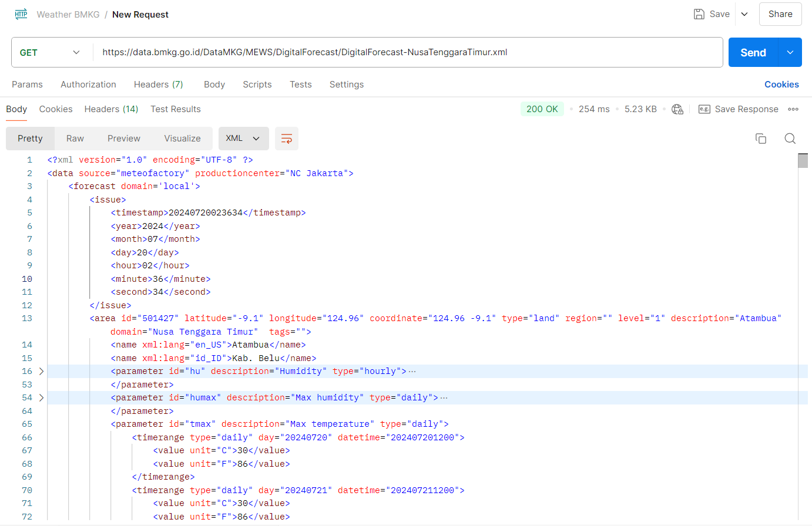Viewport: 812px width, 526px height.
Task: Open the Send options dropdown arrow
Action: coord(790,52)
